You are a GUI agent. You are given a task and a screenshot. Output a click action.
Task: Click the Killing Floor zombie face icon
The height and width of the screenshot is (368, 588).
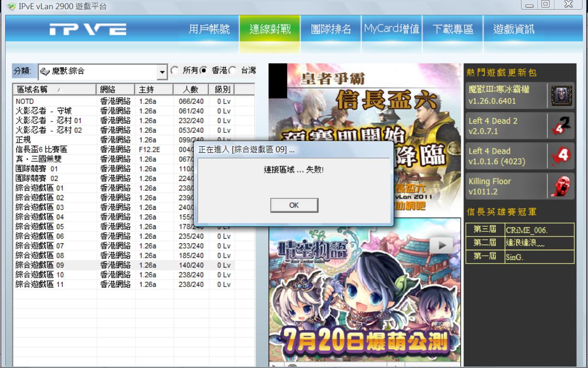562,186
